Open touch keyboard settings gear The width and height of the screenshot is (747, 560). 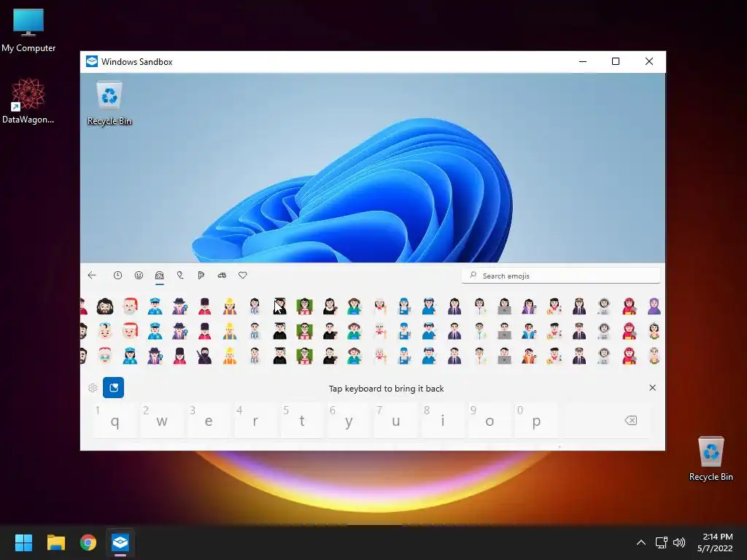(93, 388)
